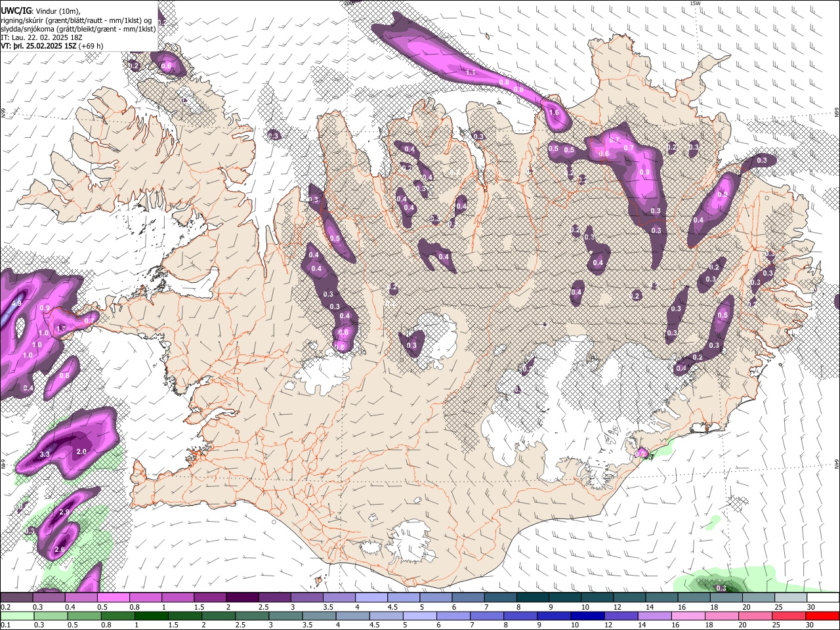
Task: Click the 3.3 precipitation value on the map
Action: [45, 454]
